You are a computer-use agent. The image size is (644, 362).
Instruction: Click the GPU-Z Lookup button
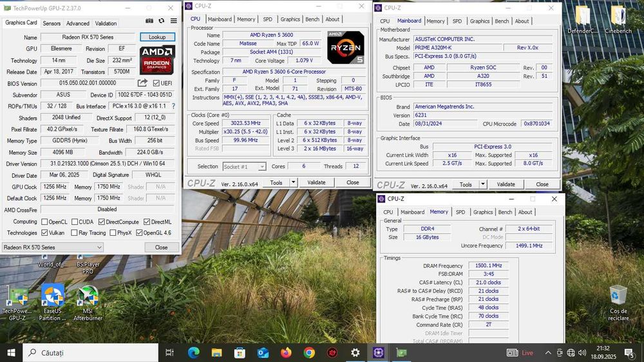157,37
